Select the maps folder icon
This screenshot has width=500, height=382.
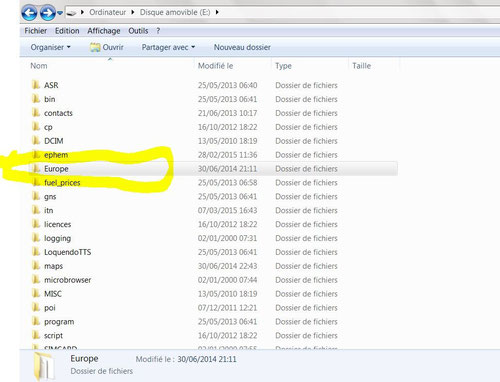(x=36, y=266)
